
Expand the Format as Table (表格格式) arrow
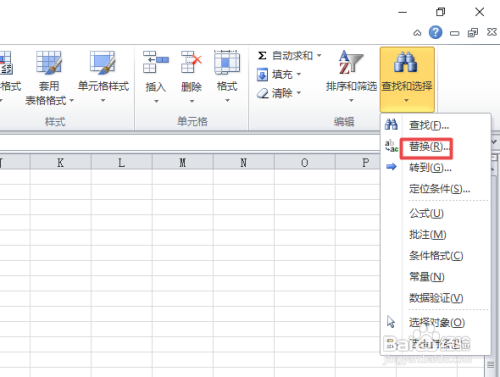pos(71,100)
